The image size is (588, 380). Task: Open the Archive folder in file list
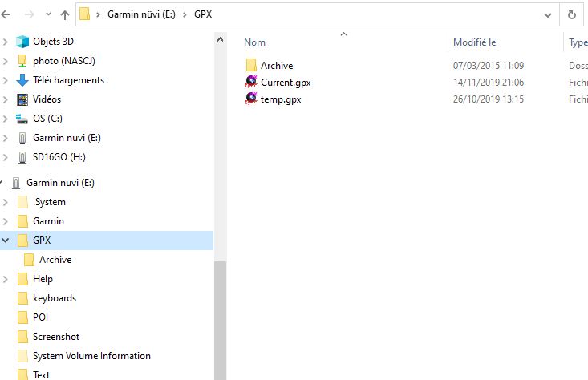pos(276,66)
